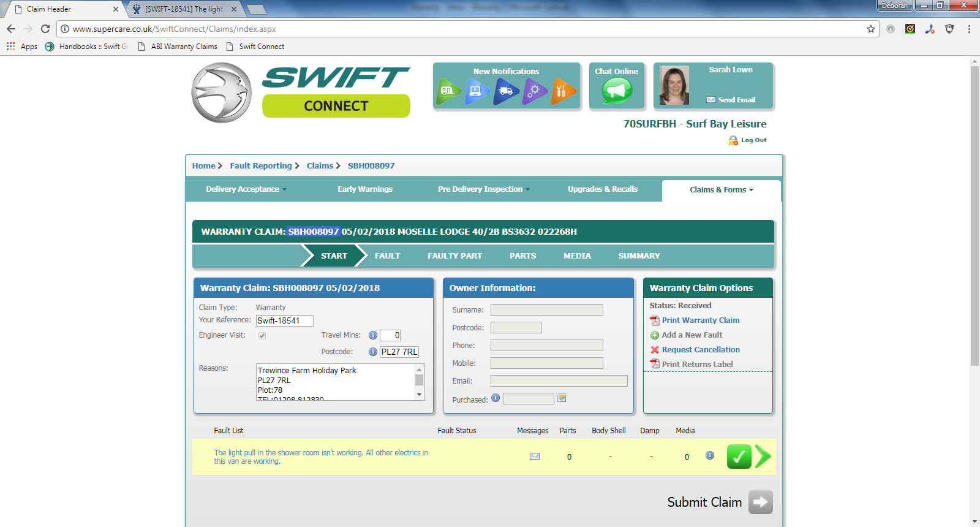Open the orange tools notification icon

pos(562,91)
